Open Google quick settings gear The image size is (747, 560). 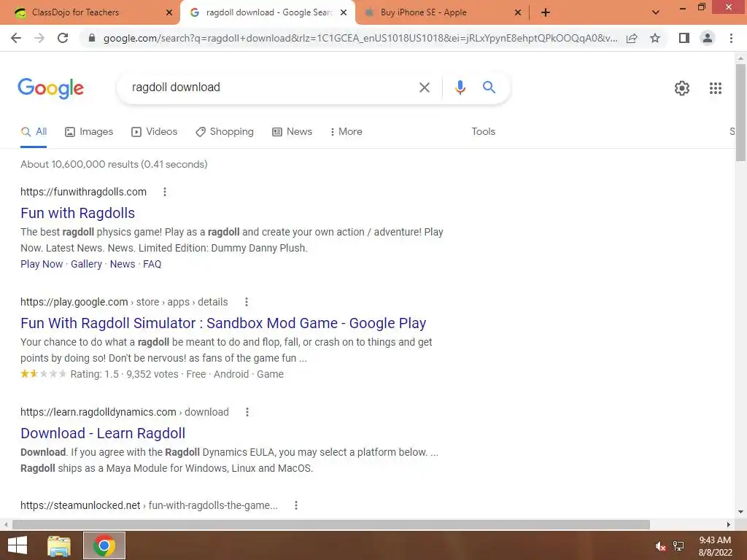[x=682, y=88]
